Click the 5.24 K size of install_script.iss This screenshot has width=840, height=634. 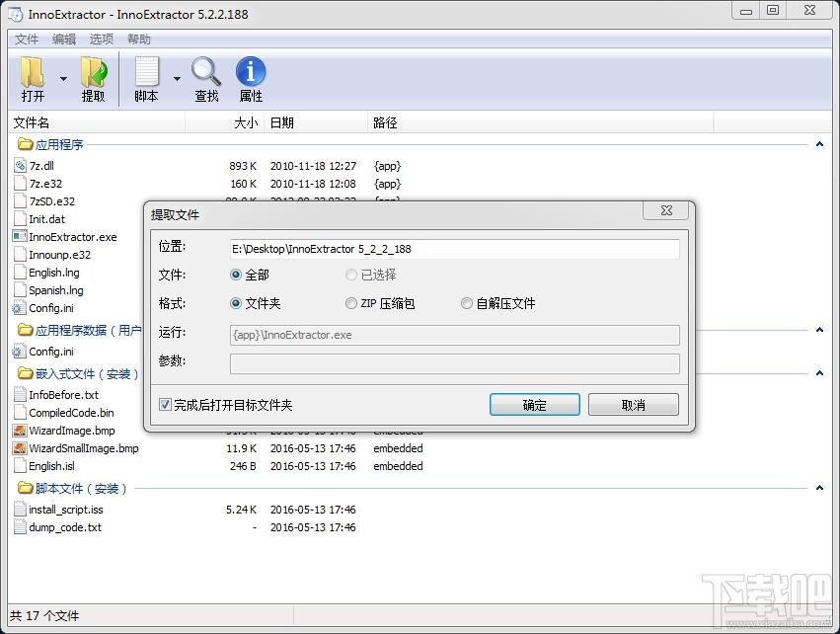pyautogui.click(x=241, y=510)
